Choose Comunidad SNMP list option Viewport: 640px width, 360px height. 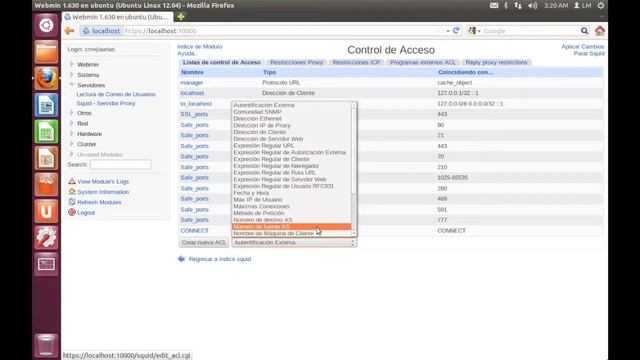click(291, 112)
